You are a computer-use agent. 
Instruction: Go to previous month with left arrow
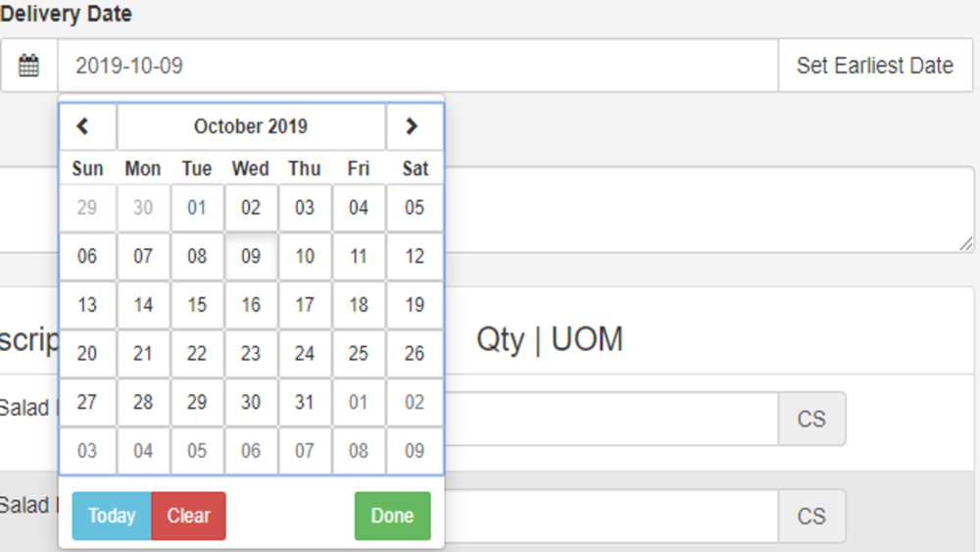tap(87, 126)
